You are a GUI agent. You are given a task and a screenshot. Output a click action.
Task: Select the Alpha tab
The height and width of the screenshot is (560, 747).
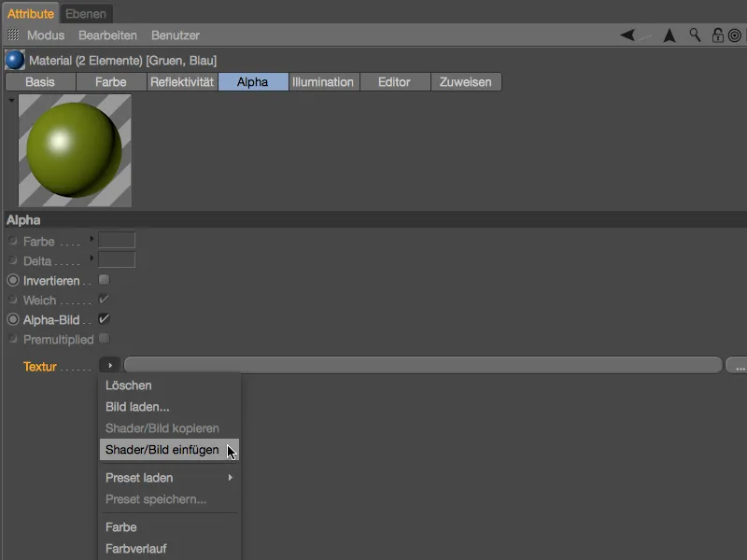tap(253, 82)
